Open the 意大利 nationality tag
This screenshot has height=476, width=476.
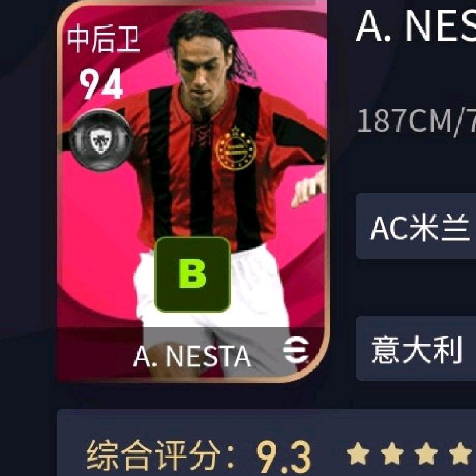416,348
